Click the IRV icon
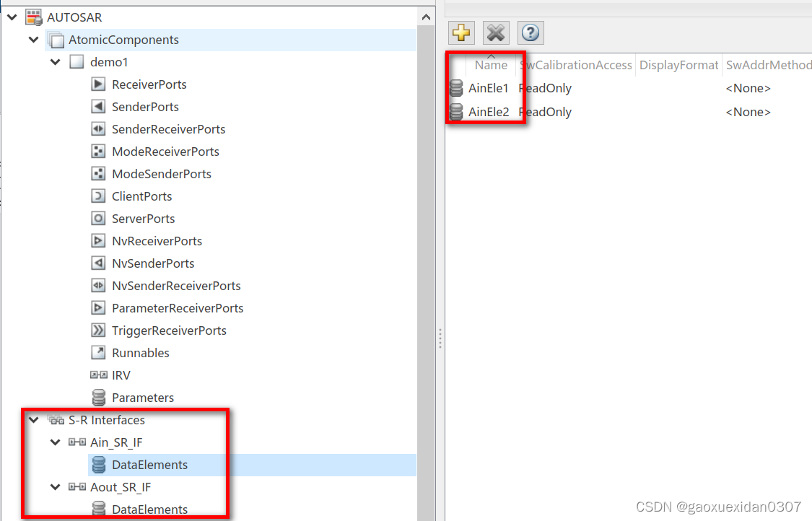 coord(98,375)
